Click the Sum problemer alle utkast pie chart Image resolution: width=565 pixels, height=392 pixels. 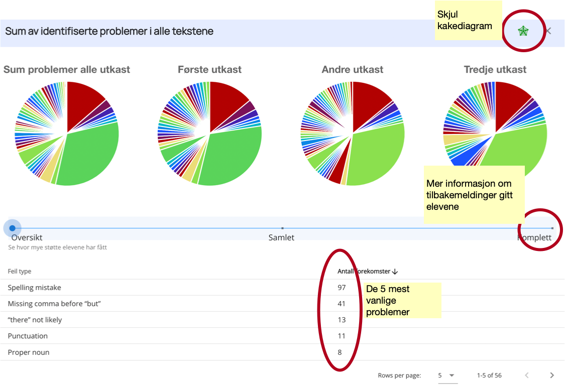click(x=67, y=134)
